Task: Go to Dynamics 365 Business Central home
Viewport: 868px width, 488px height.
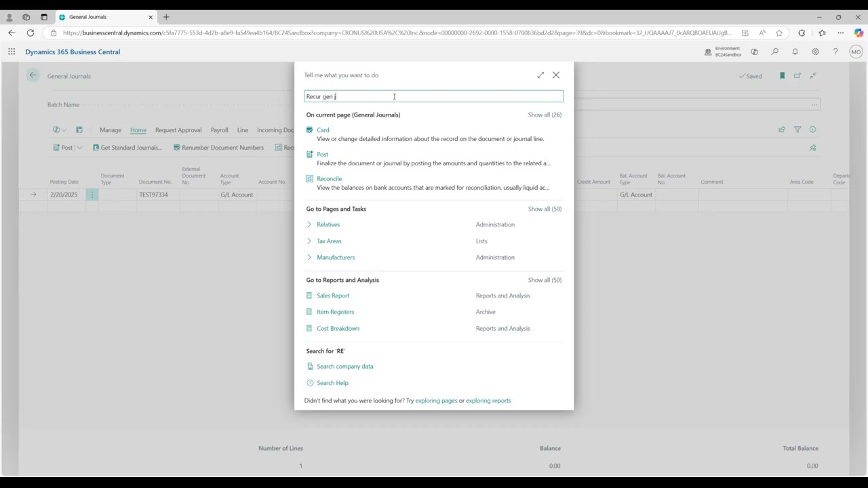Action: (73, 52)
